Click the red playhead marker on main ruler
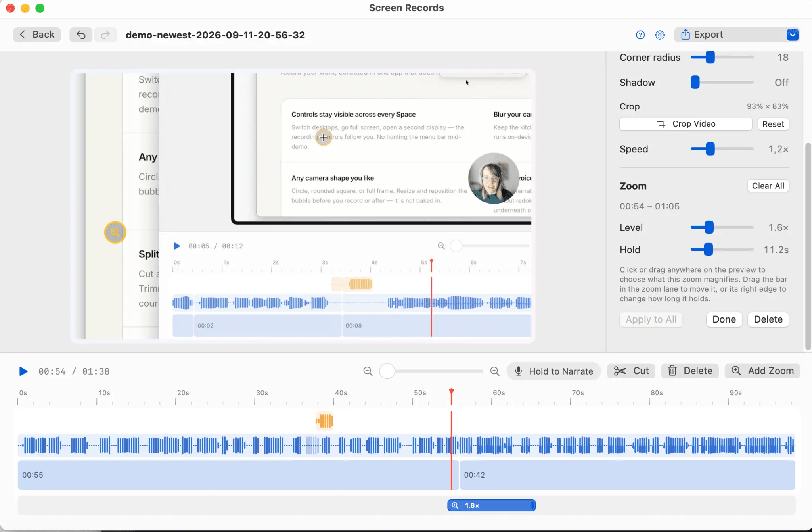812x532 pixels. [x=451, y=392]
